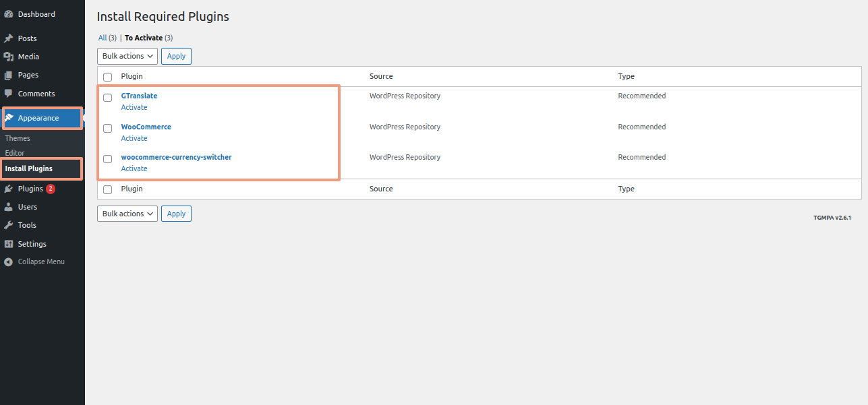Viewport: 868px width, 405px height.
Task: Activate the WooCommerce plugin
Action: tap(134, 138)
